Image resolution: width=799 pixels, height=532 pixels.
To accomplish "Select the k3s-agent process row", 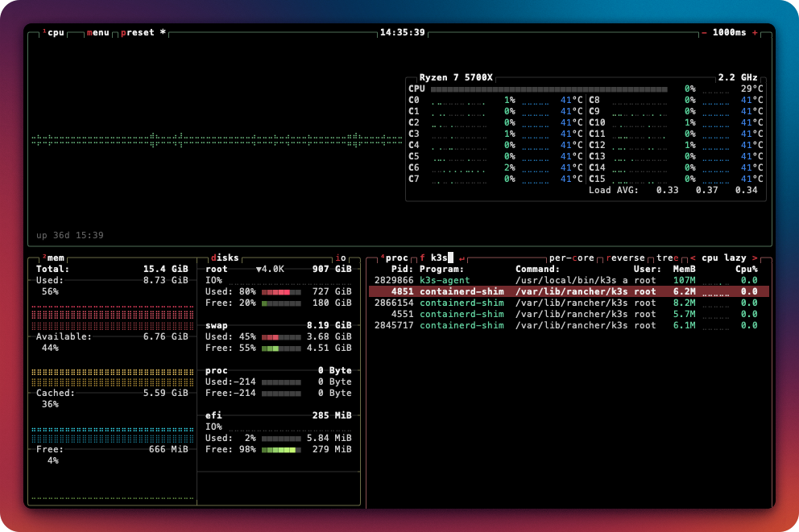I will (569, 281).
